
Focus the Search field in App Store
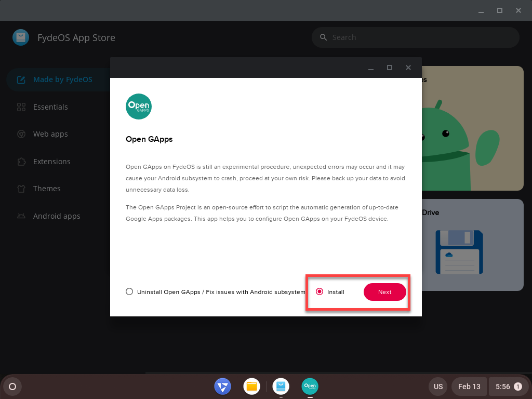click(x=415, y=37)
